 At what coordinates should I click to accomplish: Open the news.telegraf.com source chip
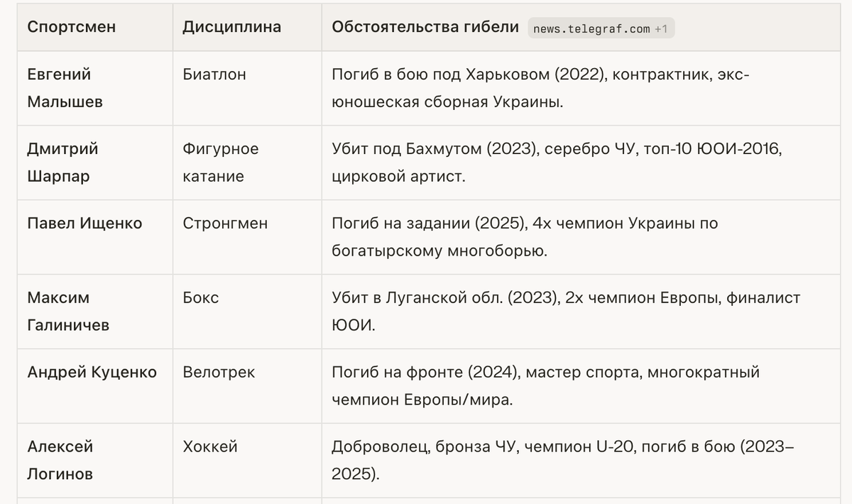[601, 28]
